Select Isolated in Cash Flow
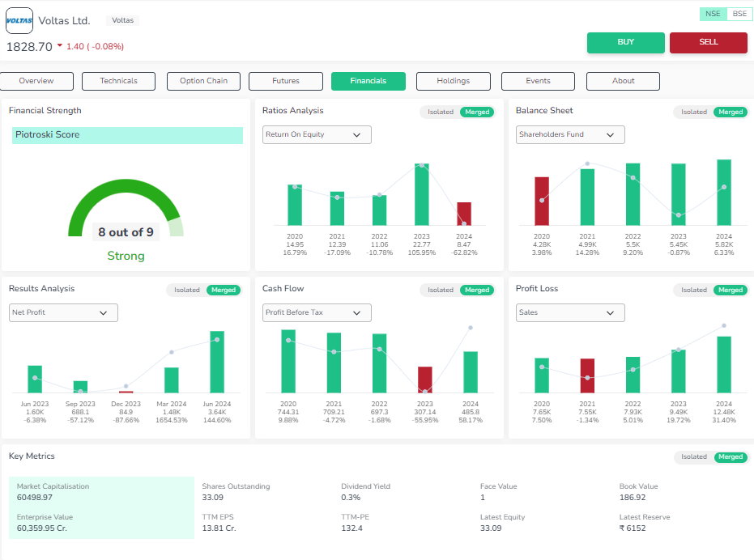The width and height of the screenshot is (754, 560). 441,290
